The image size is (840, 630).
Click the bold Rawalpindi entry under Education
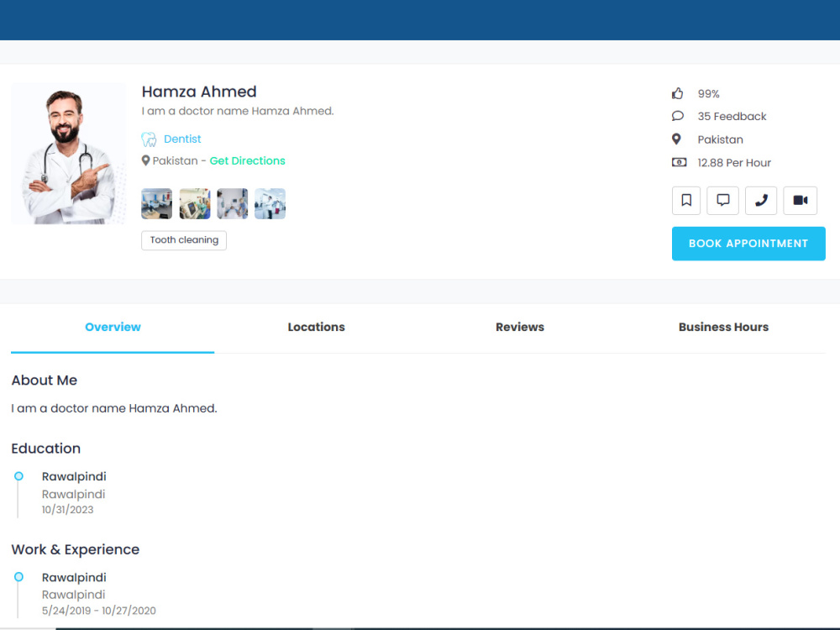74,477
